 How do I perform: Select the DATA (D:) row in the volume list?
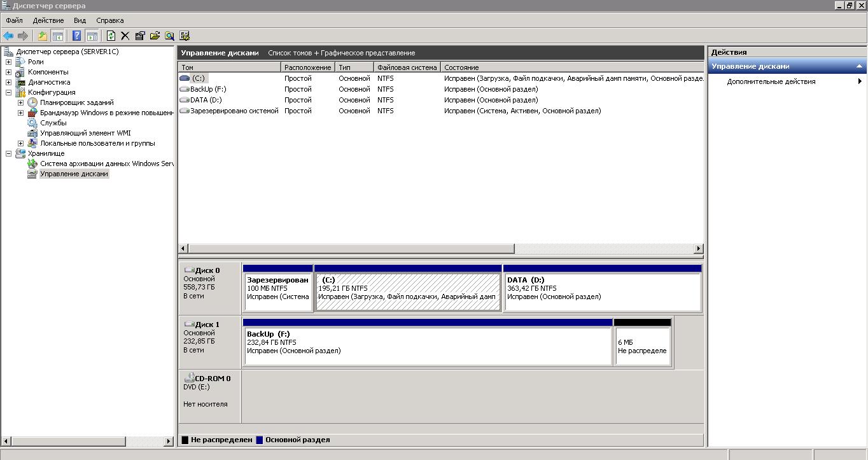tap(441, 100)
